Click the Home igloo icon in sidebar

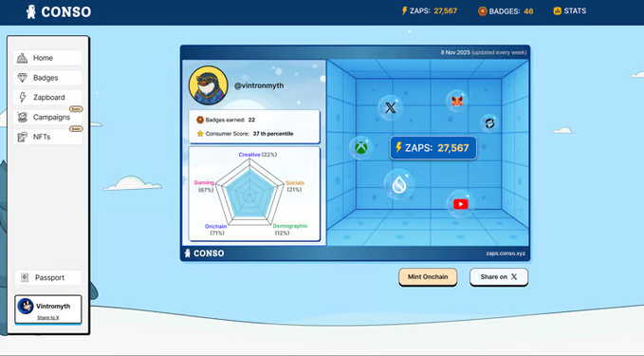coord(22,58)
